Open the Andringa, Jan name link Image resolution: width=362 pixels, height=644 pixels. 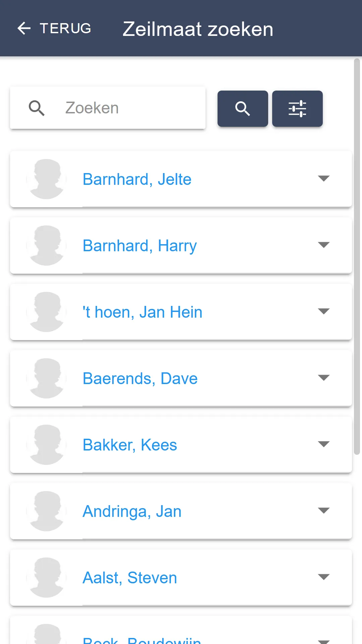point(132,512)
